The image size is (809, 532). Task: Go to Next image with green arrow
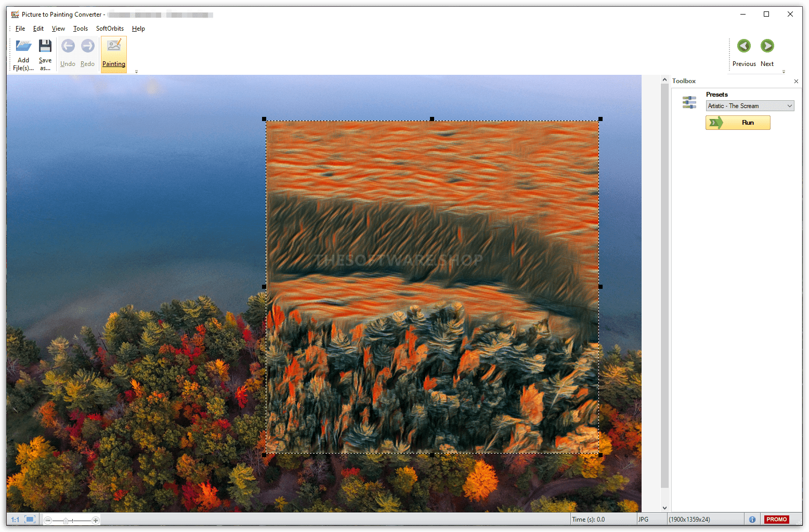[767, 46]
